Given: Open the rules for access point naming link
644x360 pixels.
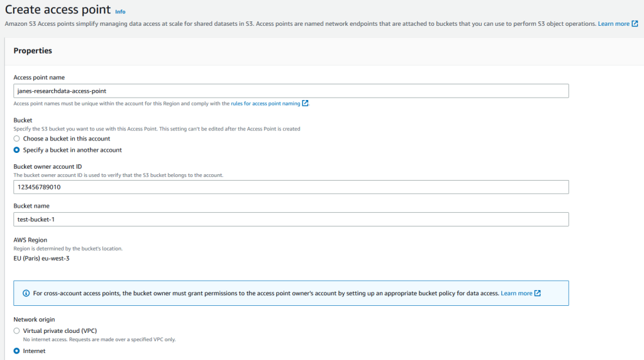Looking at the screenshot, I should pyautogui.click(x=265, y=104).
